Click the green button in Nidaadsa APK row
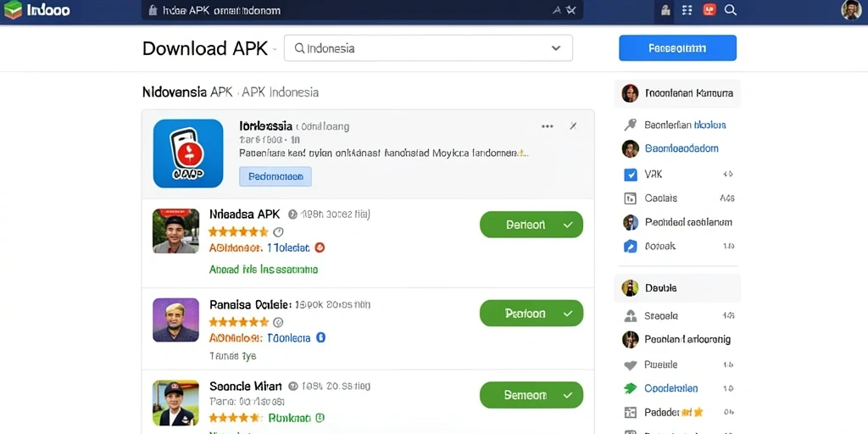Image resolution: width=868 pixels, height=434 pixels. [x=531, y=225]
